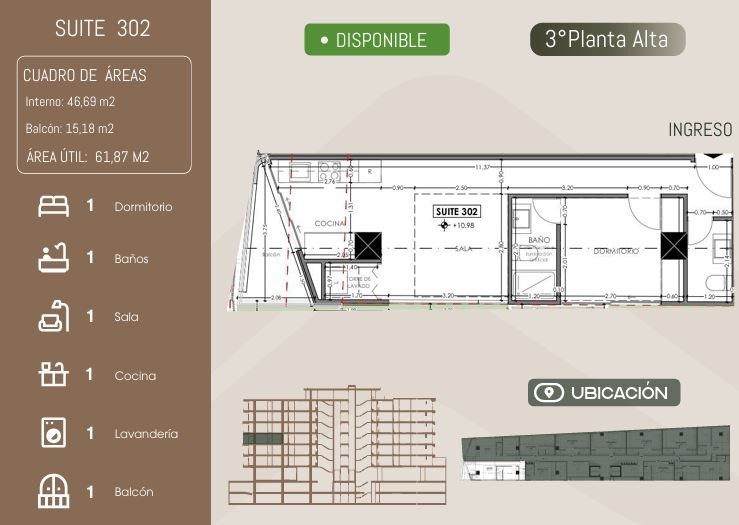Click the shower area in the Baño
Image resolution: width=739 pixels, height=525 pixels.
tap(534, 285)
